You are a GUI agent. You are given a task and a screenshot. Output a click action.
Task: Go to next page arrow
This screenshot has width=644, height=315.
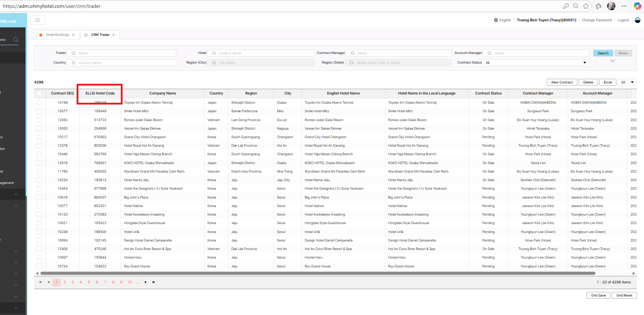[145, 282]
